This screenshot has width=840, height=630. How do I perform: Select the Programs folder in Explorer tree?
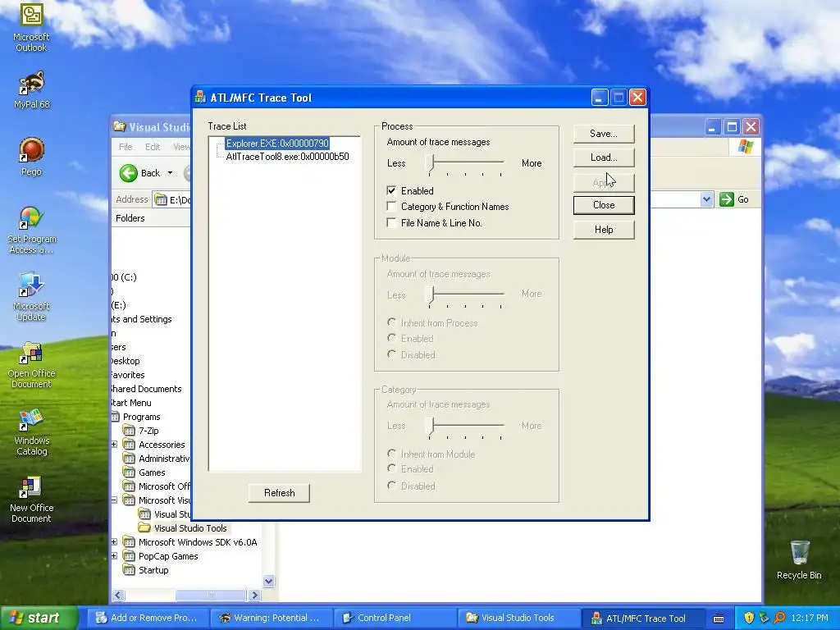[x=141, y=417]
